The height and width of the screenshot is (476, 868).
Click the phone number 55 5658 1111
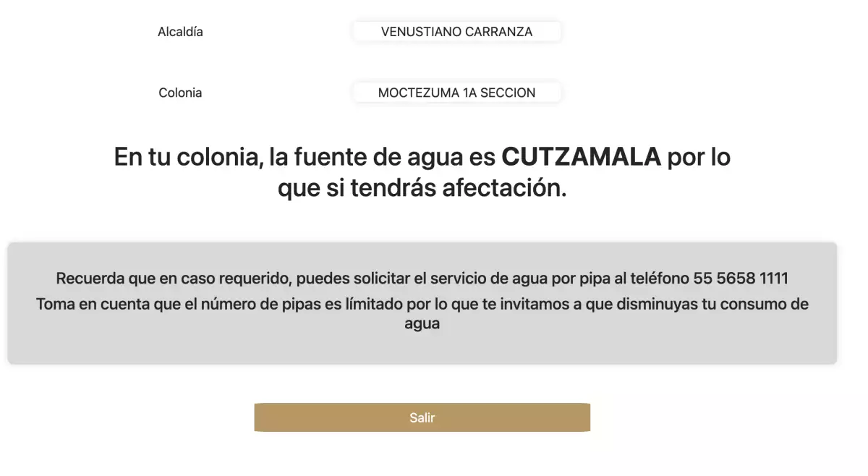[740, 278]
